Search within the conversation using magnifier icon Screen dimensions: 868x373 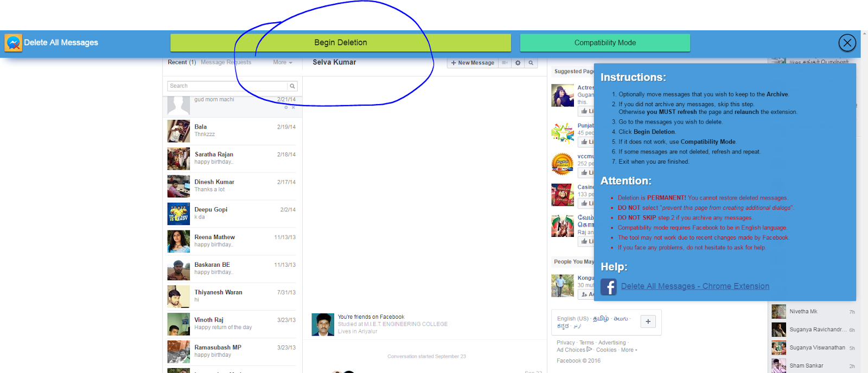(x=531, y=63)
